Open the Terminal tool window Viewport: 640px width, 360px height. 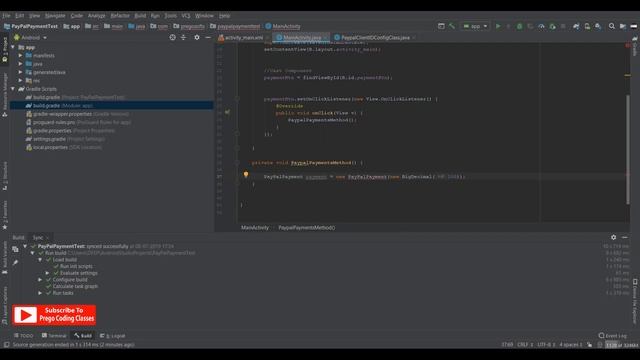click(x=54, y=336)
